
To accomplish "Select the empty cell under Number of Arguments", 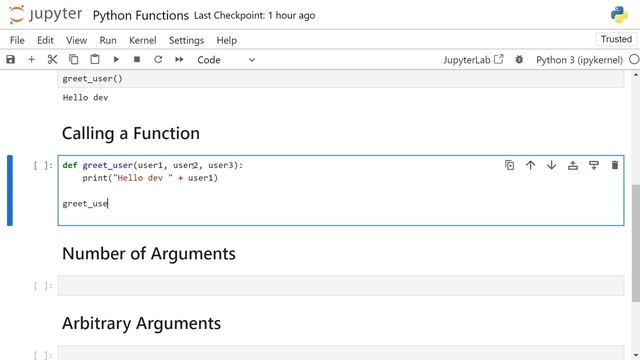I will tap(341, 285).
